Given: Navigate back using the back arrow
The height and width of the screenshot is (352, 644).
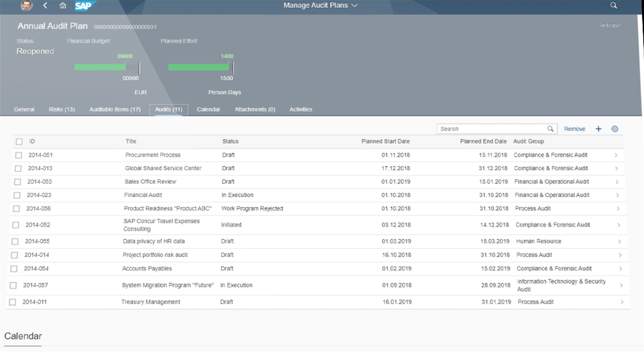Looking at the screenshot, I should [45, 6].
